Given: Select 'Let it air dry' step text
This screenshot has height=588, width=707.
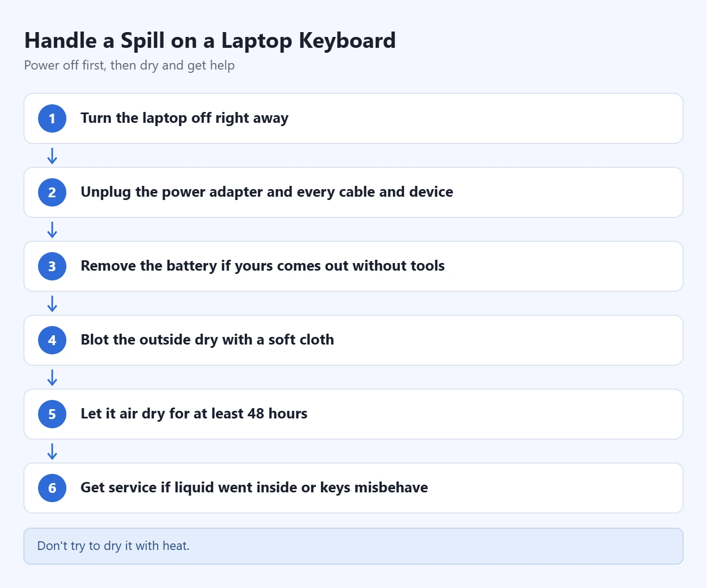Looking at the screenshot, I should [x=194, y=414].
